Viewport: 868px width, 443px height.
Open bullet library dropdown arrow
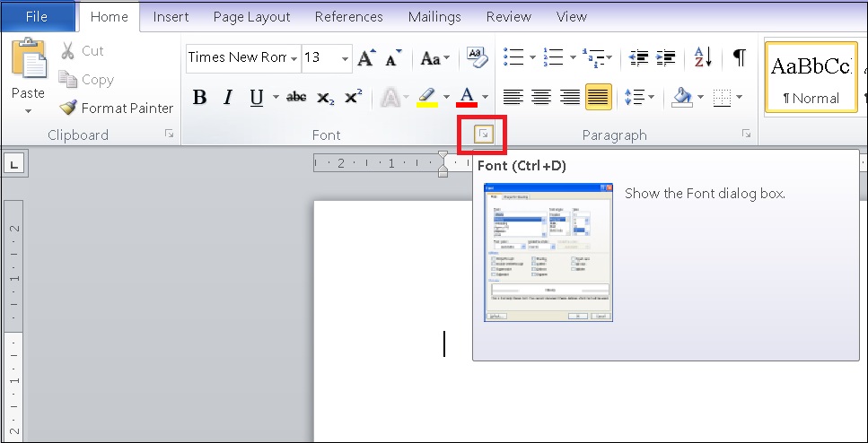(532, 57)
